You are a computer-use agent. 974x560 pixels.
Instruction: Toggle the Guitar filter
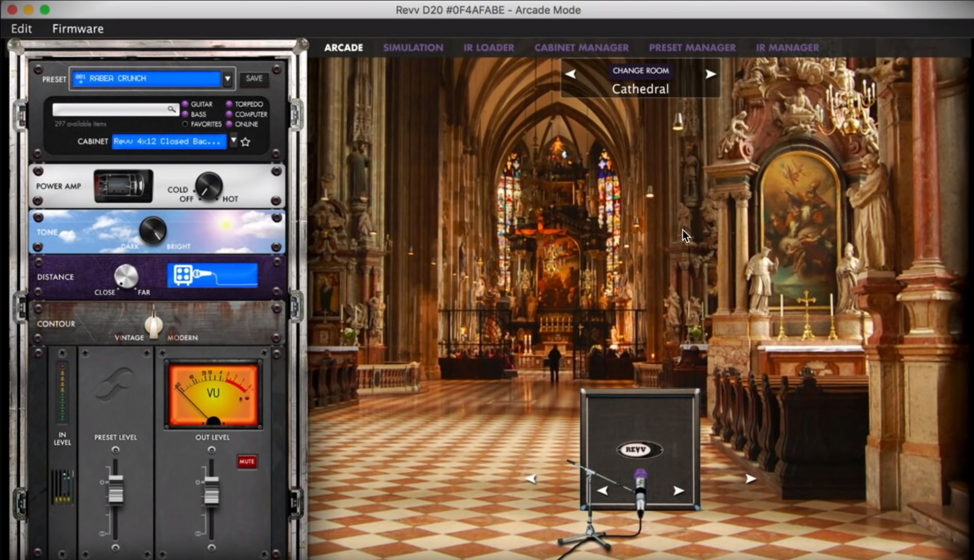point(186,104)
